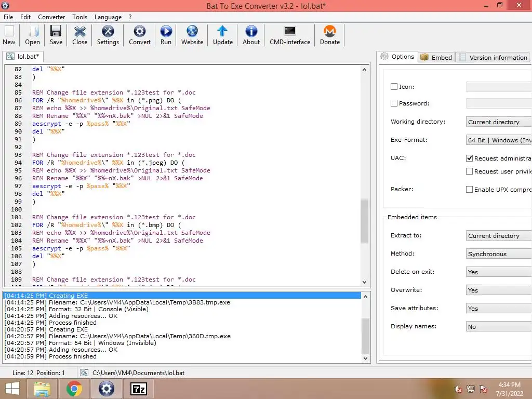Click the file icon in status bar
The image size is (532, 399).
[x=84, y=373]
